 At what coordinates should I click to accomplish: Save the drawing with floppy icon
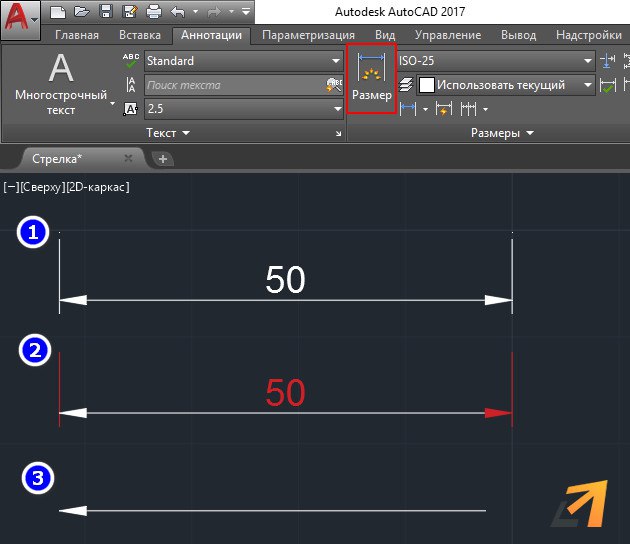106,12
